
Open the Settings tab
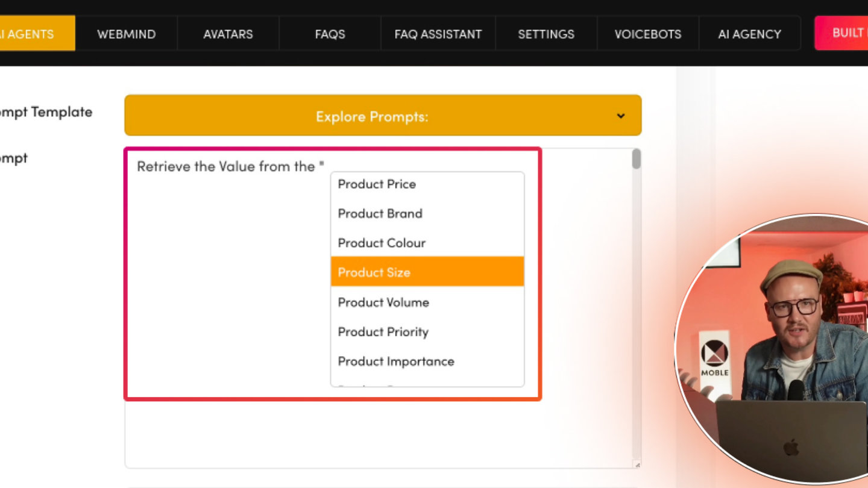(546, 34)
